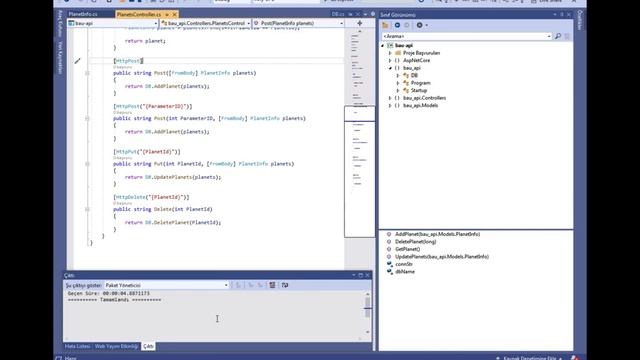Select the dbName field entry
Screen dimensions: 640x360
pos(404,271)
